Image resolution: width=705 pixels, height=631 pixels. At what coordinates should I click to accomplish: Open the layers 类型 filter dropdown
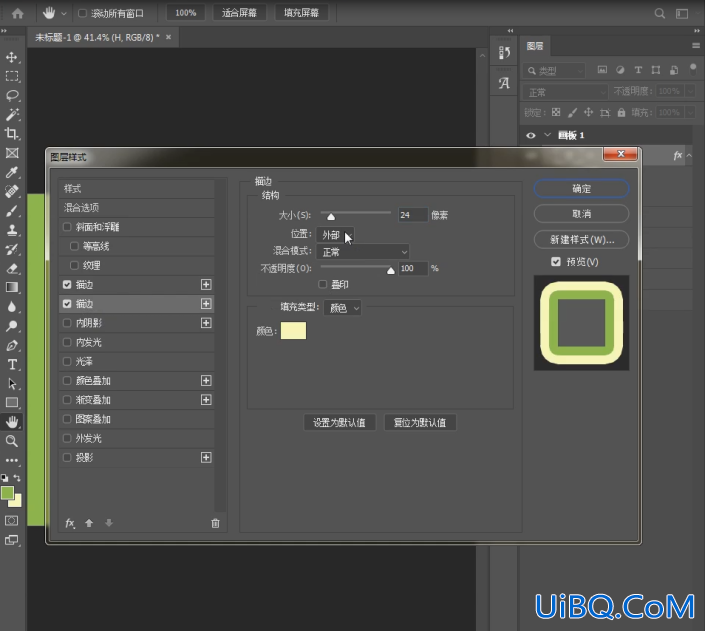pos(554,71)
